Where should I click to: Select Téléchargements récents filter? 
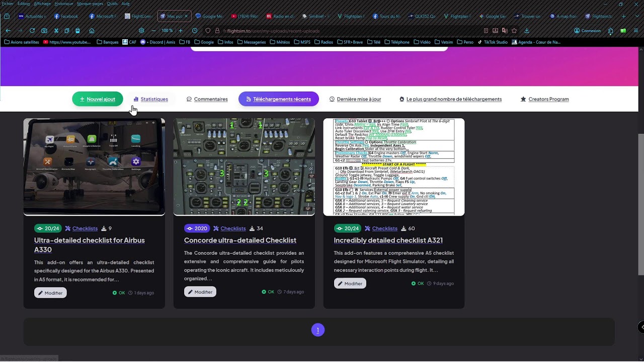click(279, 99)
